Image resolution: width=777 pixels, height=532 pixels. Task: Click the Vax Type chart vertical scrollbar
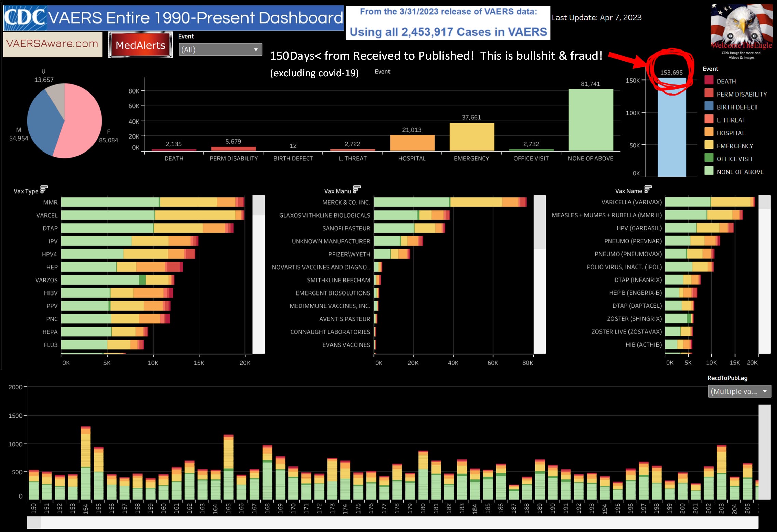(x=258, y=274)
